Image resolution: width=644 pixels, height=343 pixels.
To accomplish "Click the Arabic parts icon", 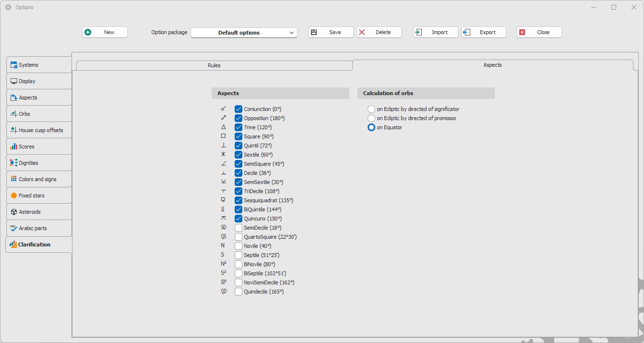I will pos(14,228).
